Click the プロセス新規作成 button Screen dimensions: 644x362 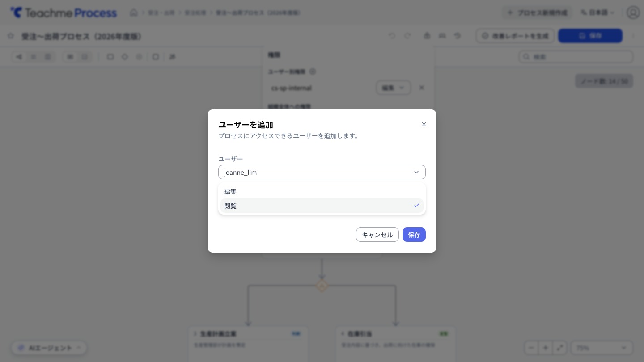pyautogui.click(x=537, y=13)
